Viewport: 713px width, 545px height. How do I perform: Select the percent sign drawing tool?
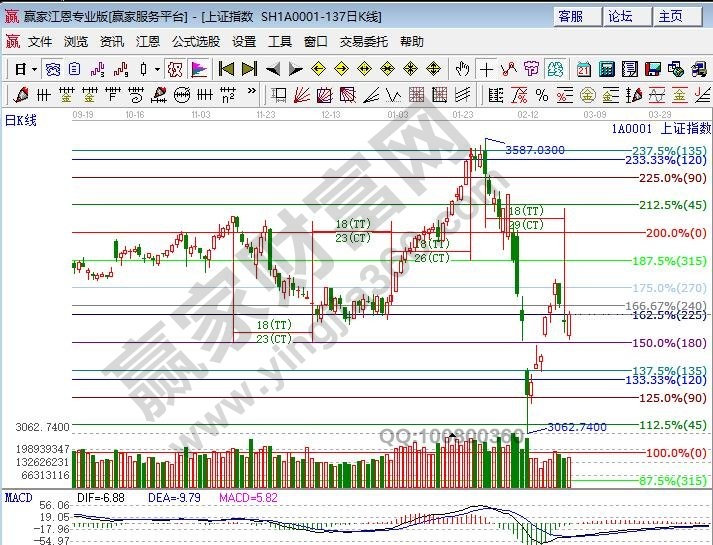pyautogui.click(x=541, y=95)
